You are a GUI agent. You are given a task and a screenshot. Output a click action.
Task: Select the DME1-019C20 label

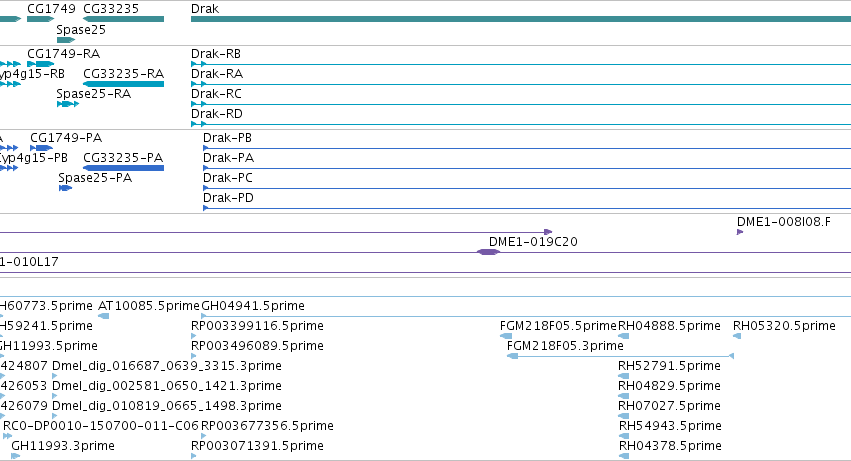[x=533, y=242]
